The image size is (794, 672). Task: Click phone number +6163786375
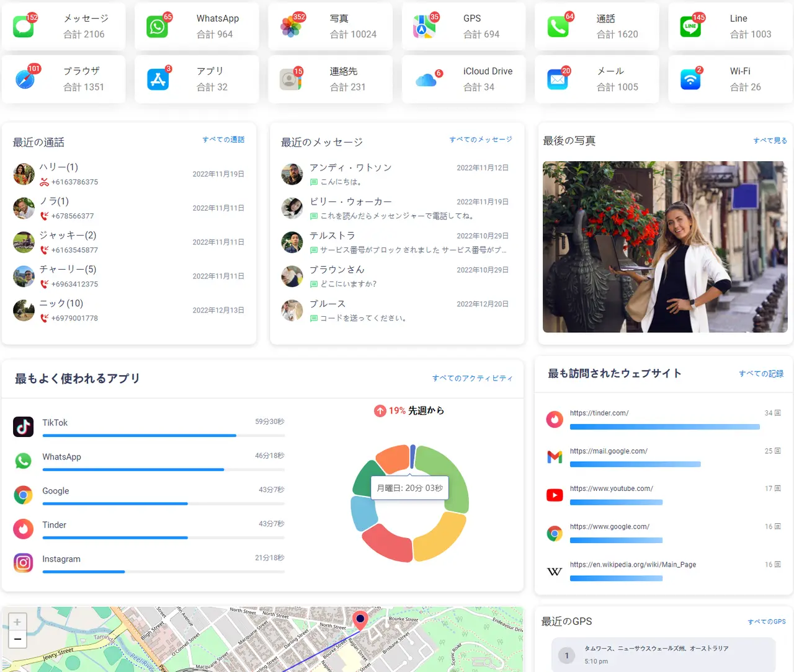pos(74,182)
